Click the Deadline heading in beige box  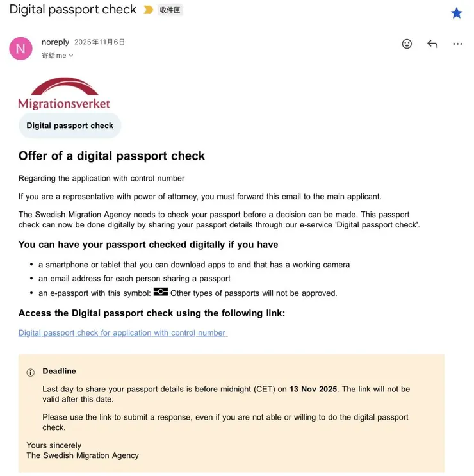tap(59, 371)
